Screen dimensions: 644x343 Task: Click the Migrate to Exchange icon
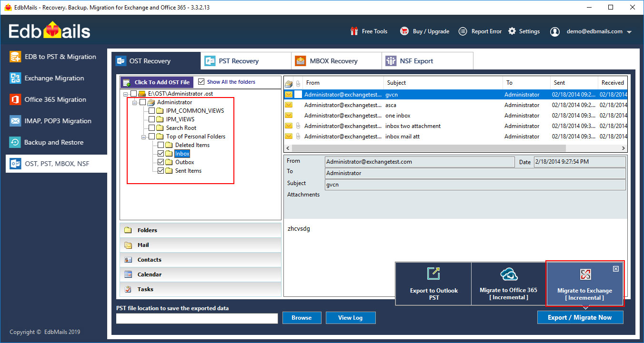click(x=585, y=274)
